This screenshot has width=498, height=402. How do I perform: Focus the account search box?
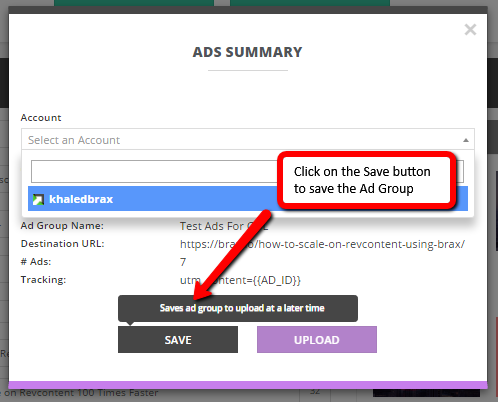tap(154, 171)
